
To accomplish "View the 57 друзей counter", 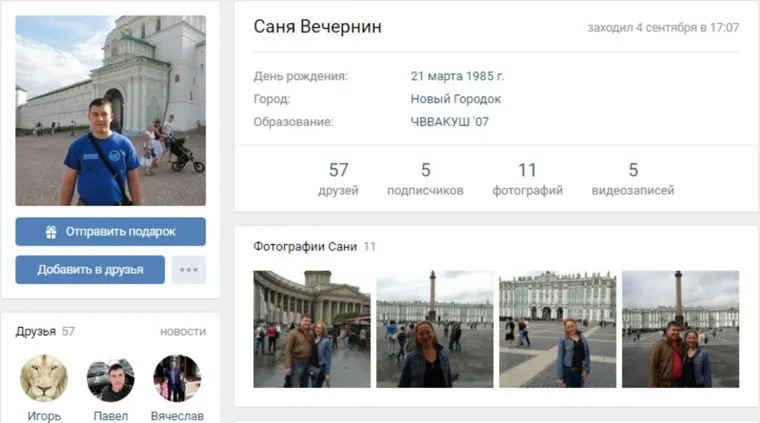I will pos(338,179).
